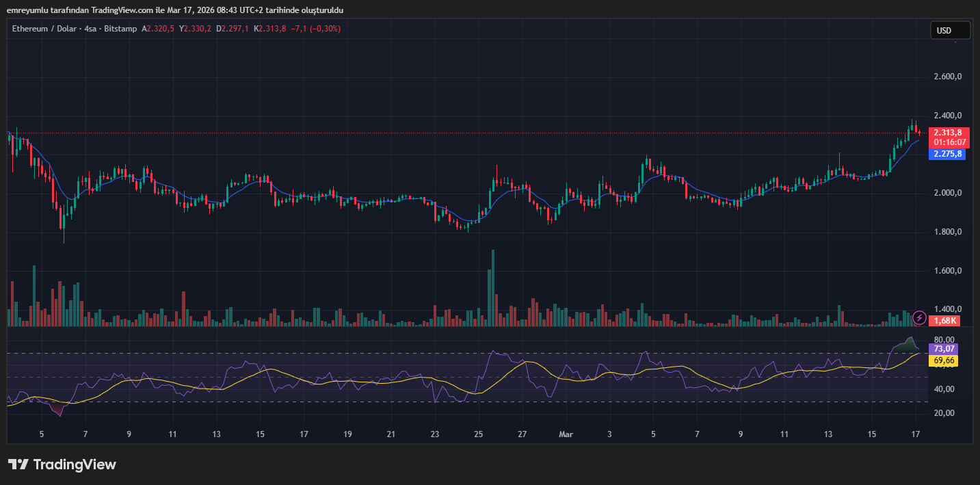Click the red current price label 2.313,8

pyautogui.click(x=948, y=133)
